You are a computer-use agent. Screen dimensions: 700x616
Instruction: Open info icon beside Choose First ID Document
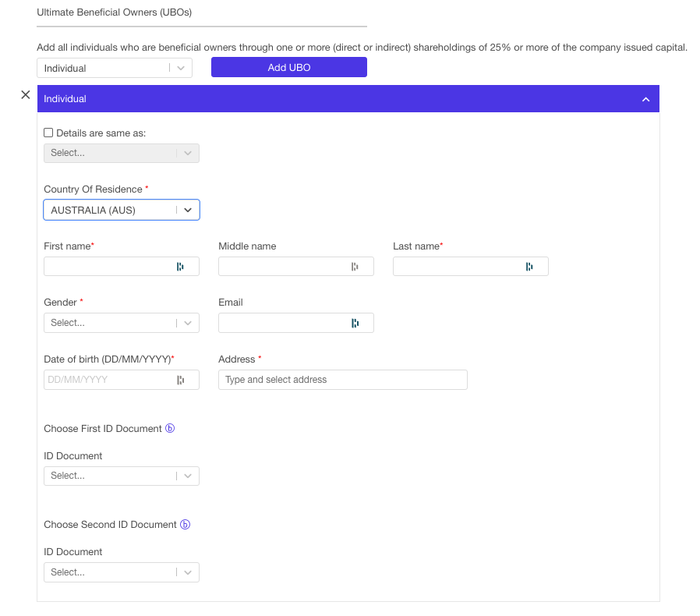tap(170, 428)
